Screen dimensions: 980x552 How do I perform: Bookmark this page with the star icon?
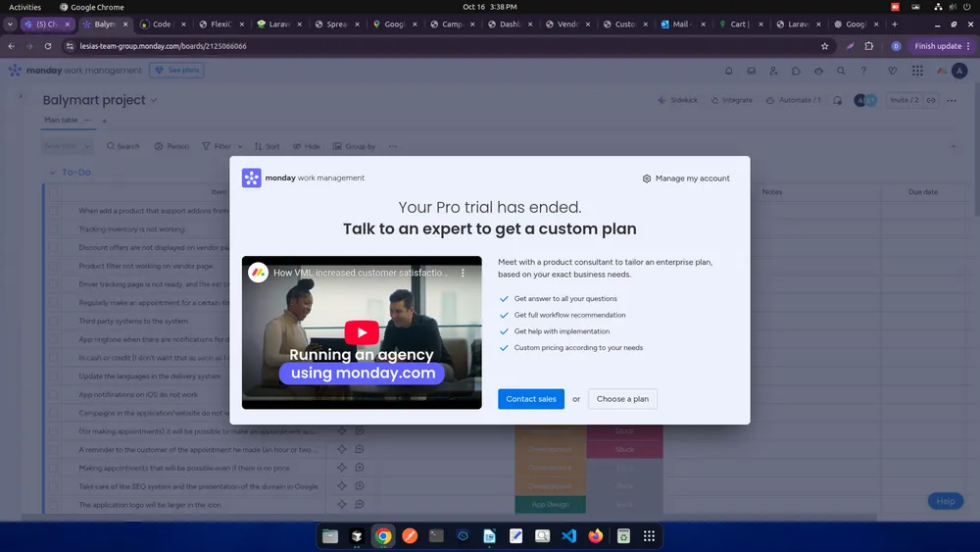pyautogui.click(x=824, y=46)
